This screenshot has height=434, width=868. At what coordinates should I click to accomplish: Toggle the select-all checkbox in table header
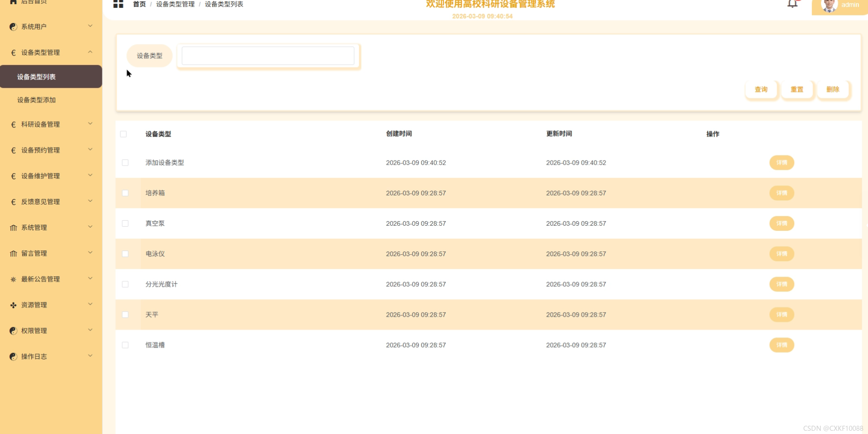[124, 134]
